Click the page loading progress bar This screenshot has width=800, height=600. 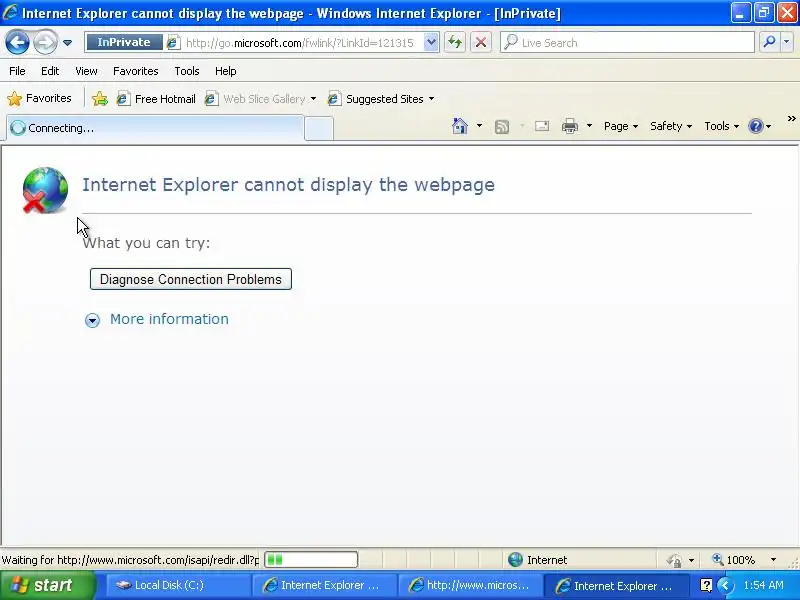coord(311,560)
